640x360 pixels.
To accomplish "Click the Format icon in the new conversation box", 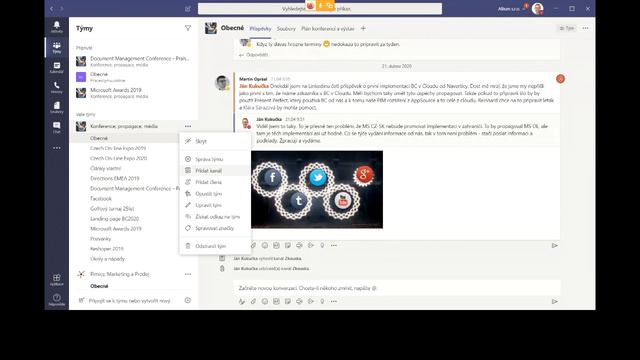I will [x=242, y=301].
